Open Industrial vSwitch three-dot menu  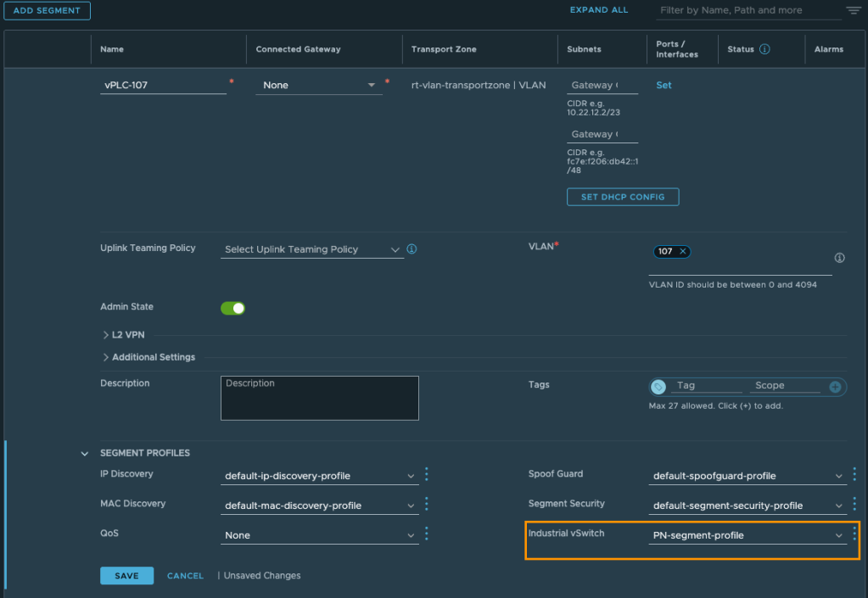[x=854, y=534]
